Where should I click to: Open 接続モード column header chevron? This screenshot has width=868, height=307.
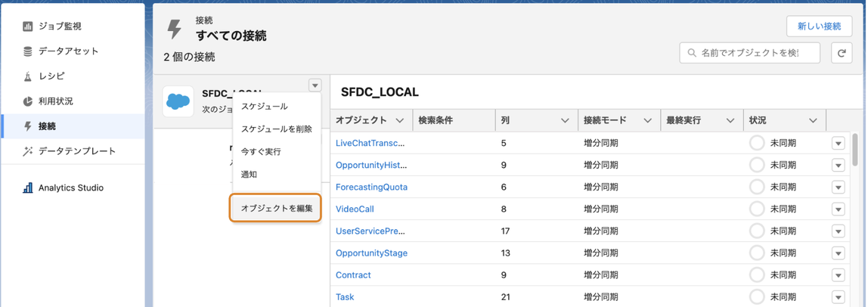pos(647,120)
